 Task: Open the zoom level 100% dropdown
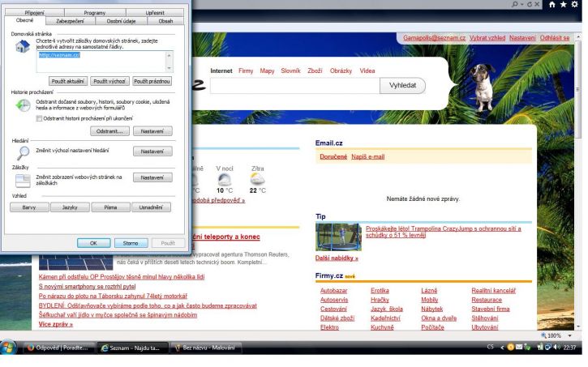click(x=569, y=335)
